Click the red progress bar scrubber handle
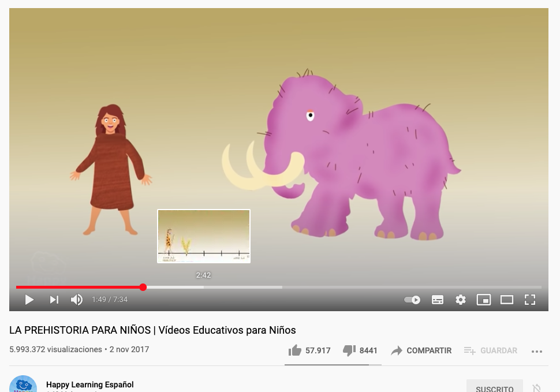This screenshot has width=560, height=392. [x=143, y=287]
